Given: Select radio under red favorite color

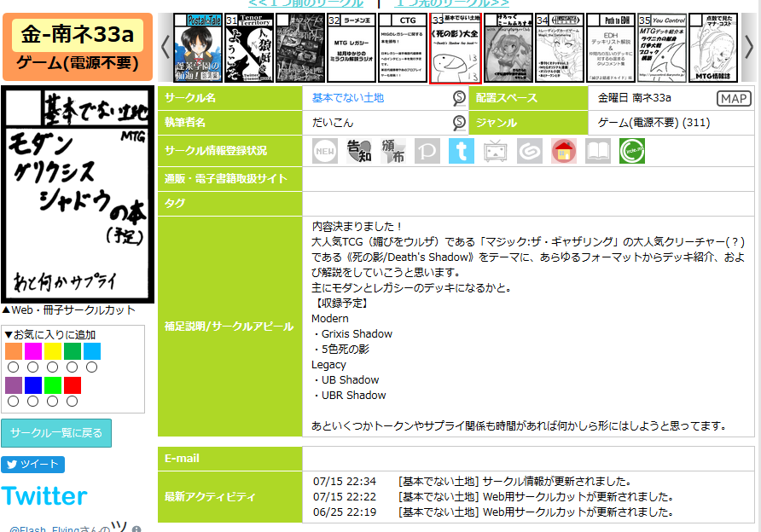Looking at the screenshot, I should (x=72, y=401).
